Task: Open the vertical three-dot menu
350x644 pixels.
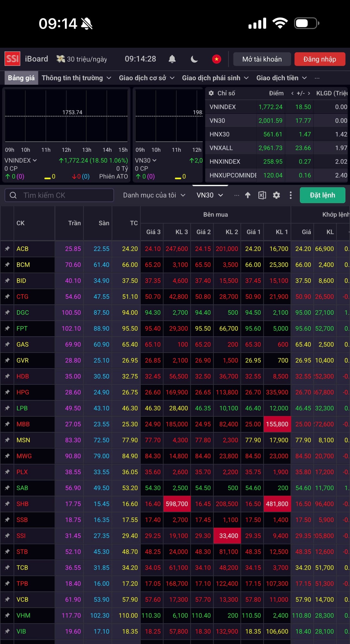Action: (x=291, y=195)
